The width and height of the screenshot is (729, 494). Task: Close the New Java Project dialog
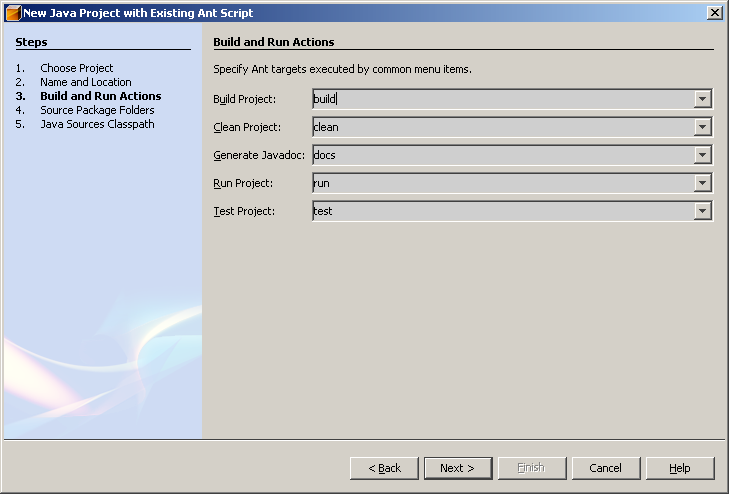[714, 13]
